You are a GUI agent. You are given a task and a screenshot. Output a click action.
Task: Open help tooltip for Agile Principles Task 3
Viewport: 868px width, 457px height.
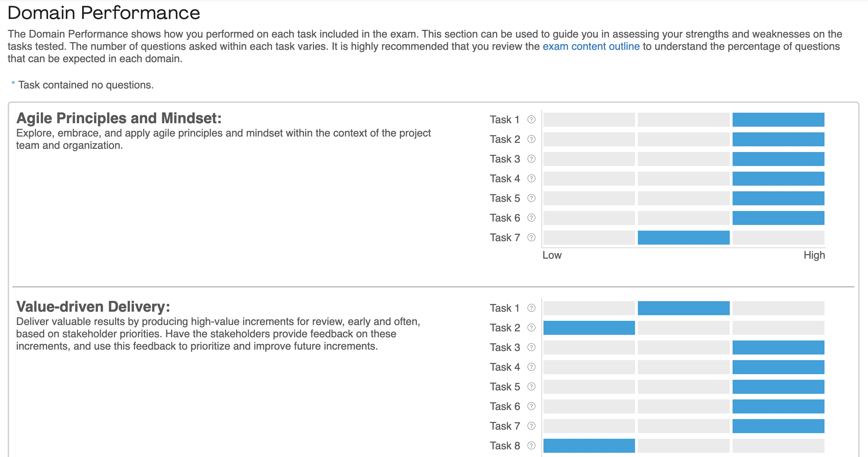(x=532, y=159)
